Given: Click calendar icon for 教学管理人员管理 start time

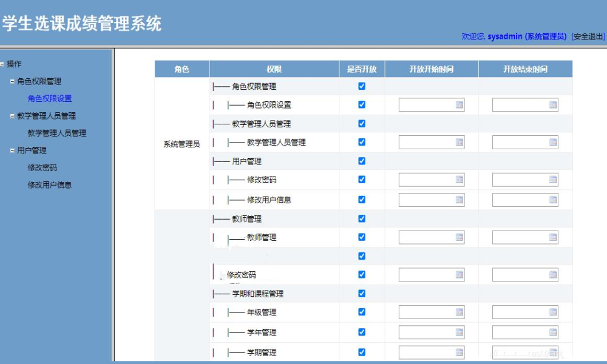Looking at the screenshot, I should coord(459,143).
